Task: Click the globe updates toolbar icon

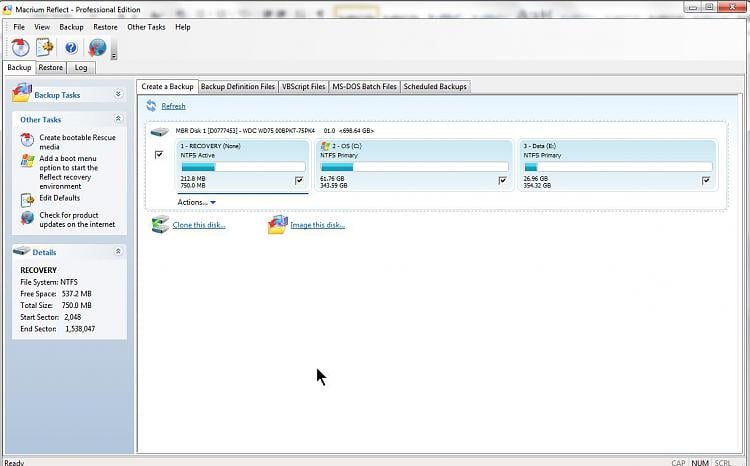Action: [x=97, y=47]
